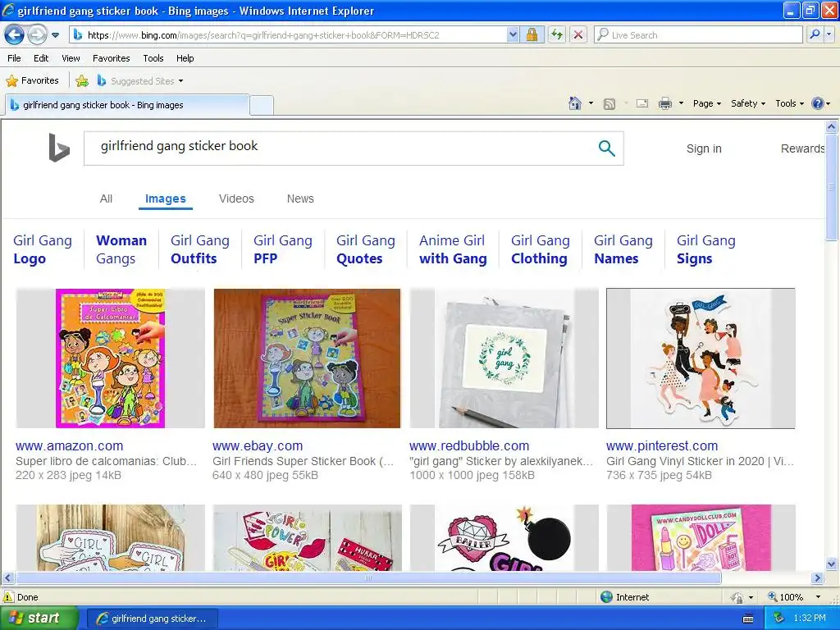Screen dimensions: 840x630
Task: Click the Read Mail icon
Action: click(x=642, y=104)
